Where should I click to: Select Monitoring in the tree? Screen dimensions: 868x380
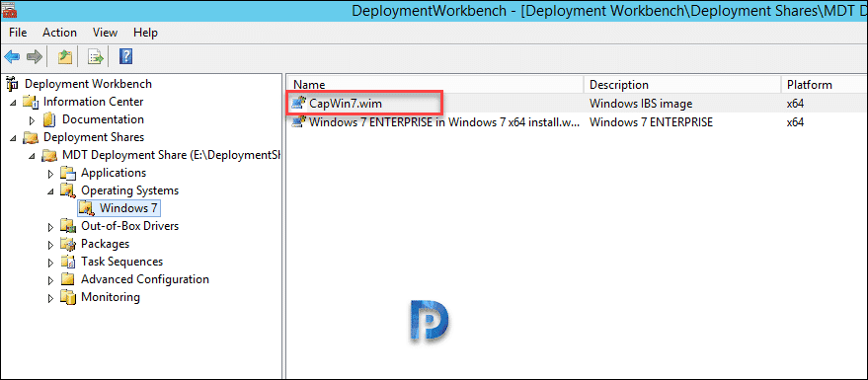pos(111,296)
